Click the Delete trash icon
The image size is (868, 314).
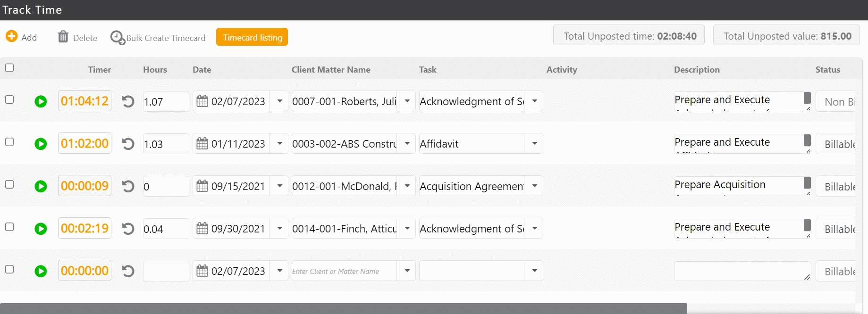tap(63, 37)
